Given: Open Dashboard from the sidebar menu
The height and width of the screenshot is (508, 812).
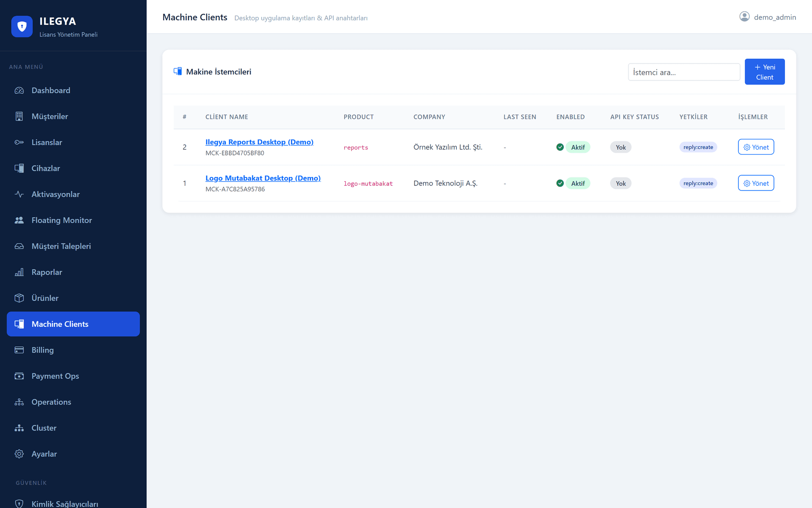Looking at the screenshot, I should point(73,91).
